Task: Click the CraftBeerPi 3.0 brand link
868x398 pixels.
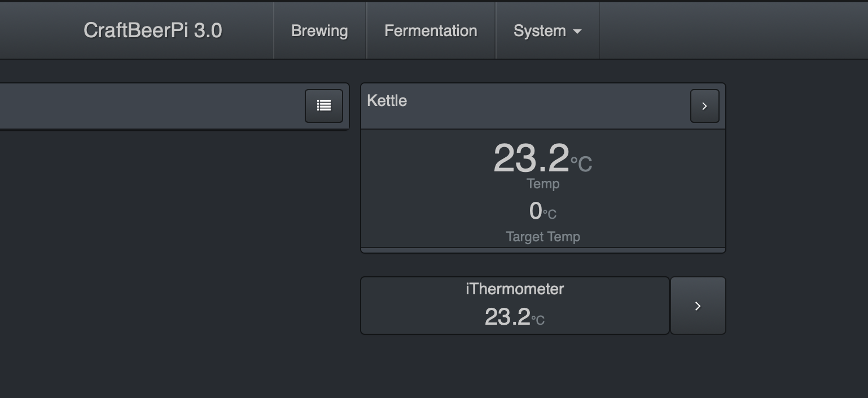Action: click(x=153, y=30)
